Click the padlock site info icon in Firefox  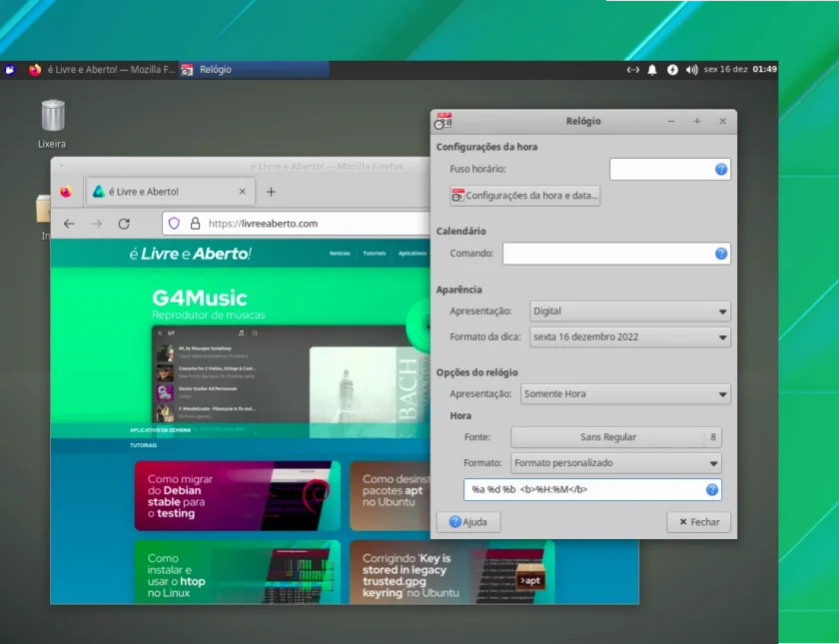196,224
